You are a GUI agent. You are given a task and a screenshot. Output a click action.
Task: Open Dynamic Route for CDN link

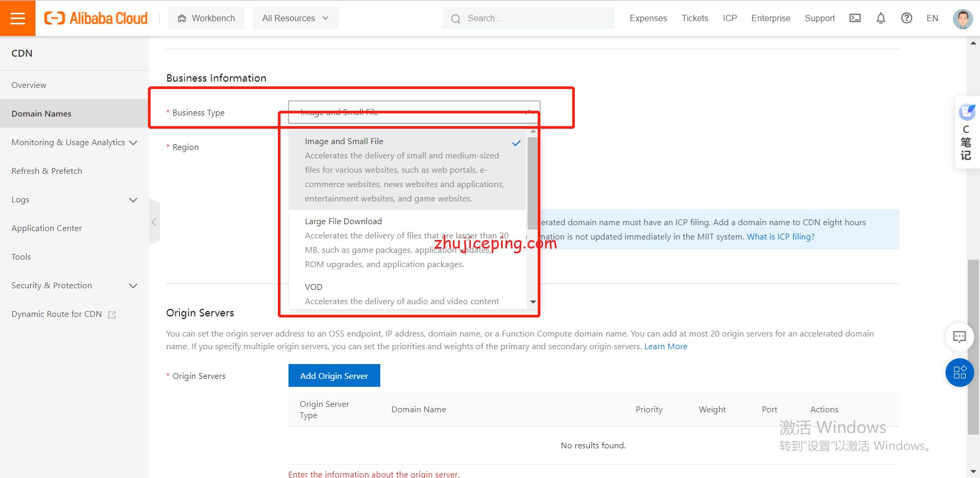[x=74, y=314]
